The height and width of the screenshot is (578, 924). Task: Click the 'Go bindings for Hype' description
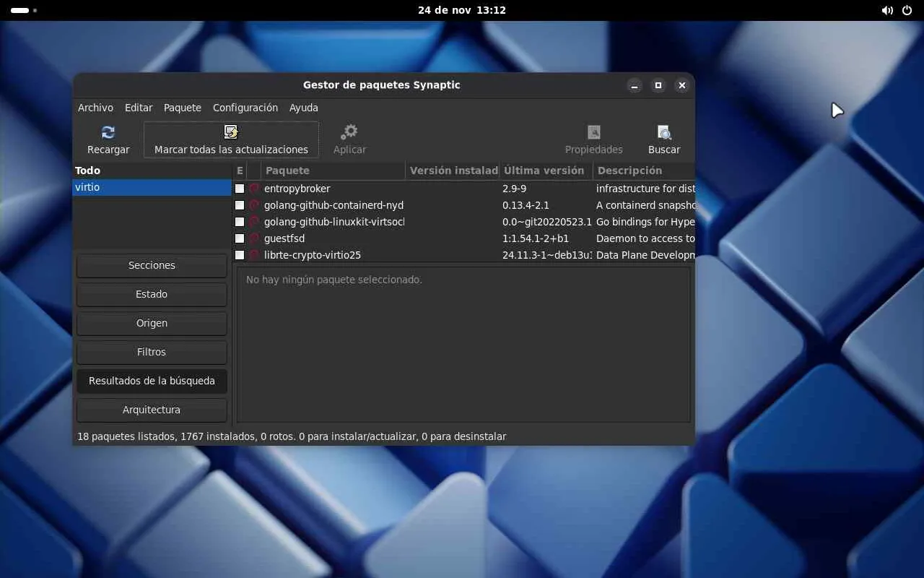(x=645, y=222)
